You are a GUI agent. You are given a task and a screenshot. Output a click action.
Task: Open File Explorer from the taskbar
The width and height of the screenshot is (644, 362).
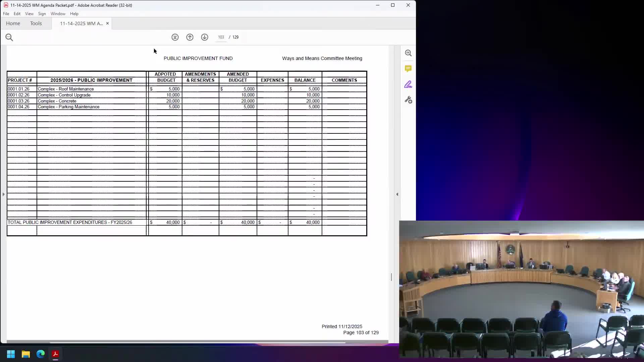(26, 354)
